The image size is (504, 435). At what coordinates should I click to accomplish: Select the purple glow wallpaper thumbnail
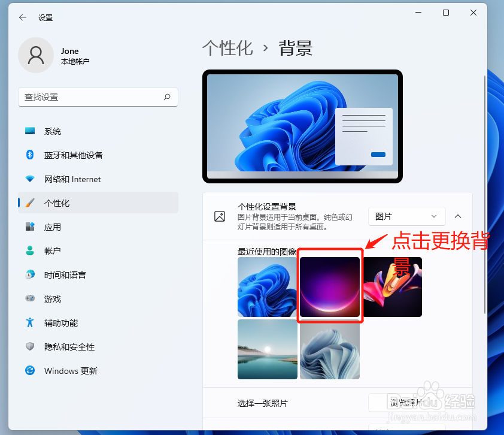329,286
